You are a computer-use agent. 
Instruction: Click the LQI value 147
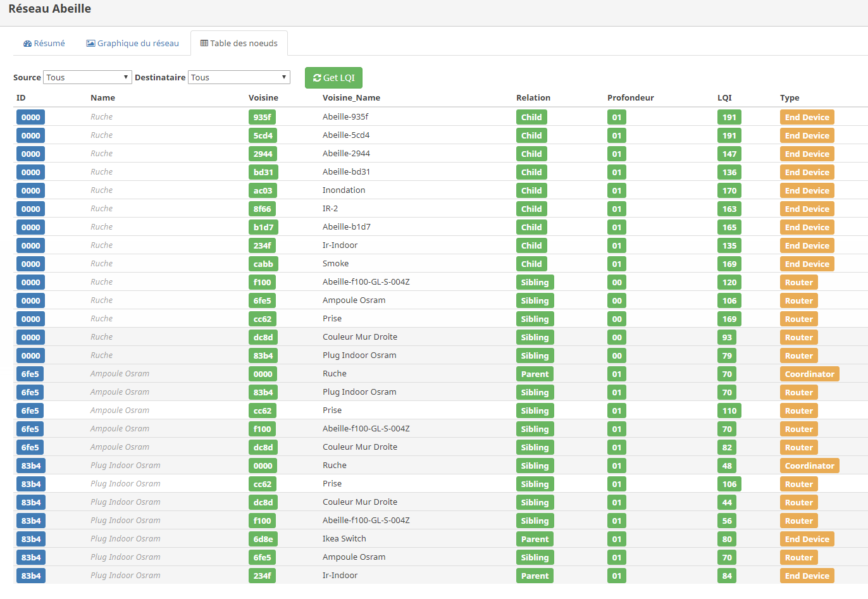coord(729,154)
